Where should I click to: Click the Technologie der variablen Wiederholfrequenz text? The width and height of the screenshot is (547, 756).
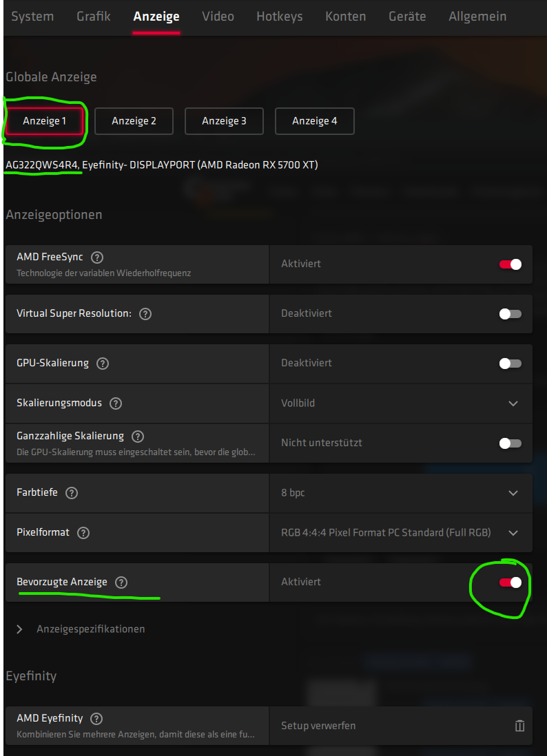pyautogui.click(x=104, y=273)
